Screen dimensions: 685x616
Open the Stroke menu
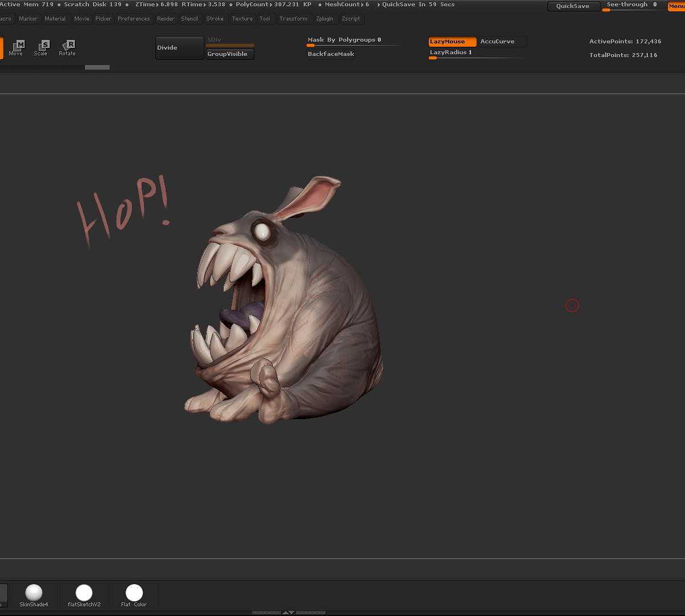coord(215,19)
